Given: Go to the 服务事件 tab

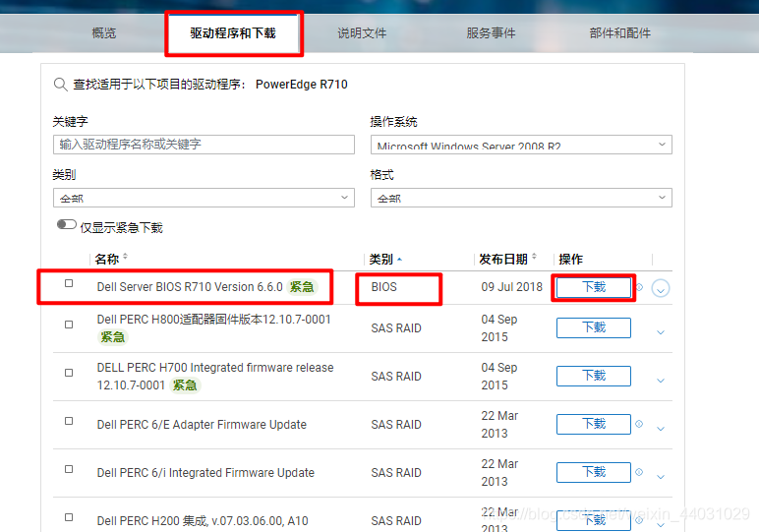Looking at the screenshot, I should click(x=491, y=33).
